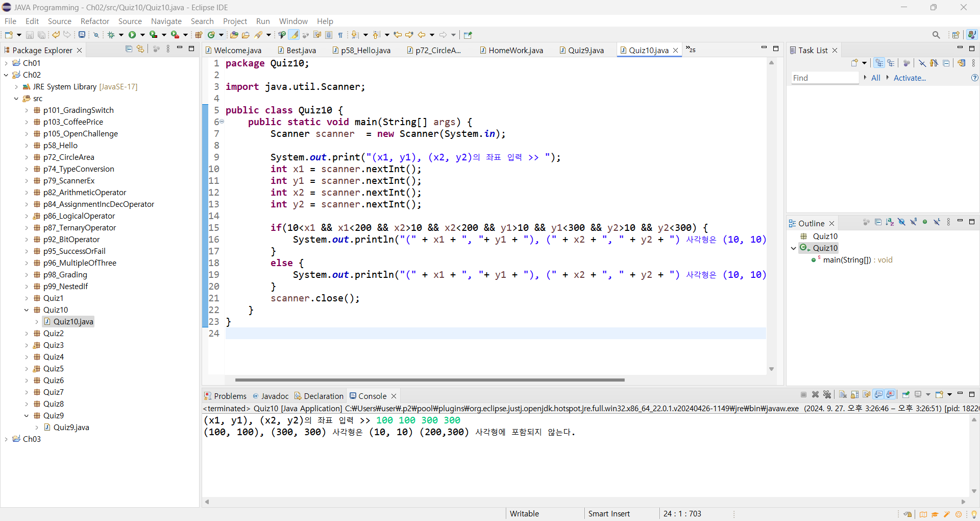980x521 pixels.
Task: Close the Quiz10.java editor tab
Action: point(676,50)
